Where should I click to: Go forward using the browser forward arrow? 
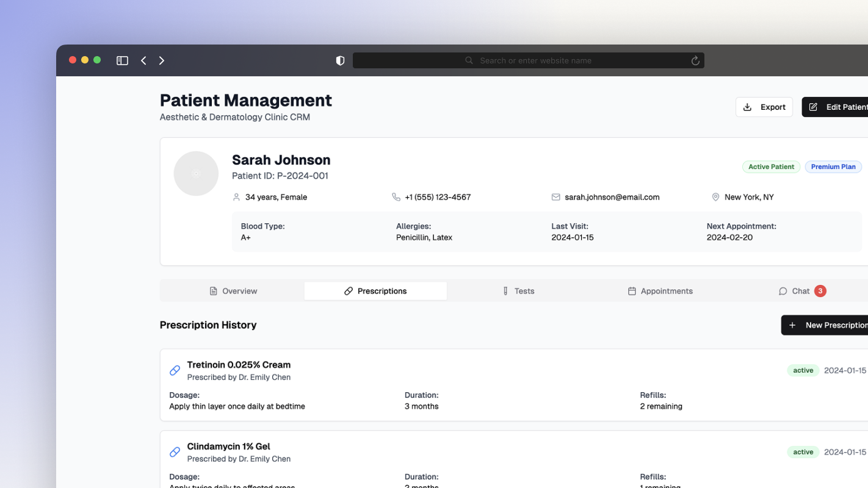(162, 60)
